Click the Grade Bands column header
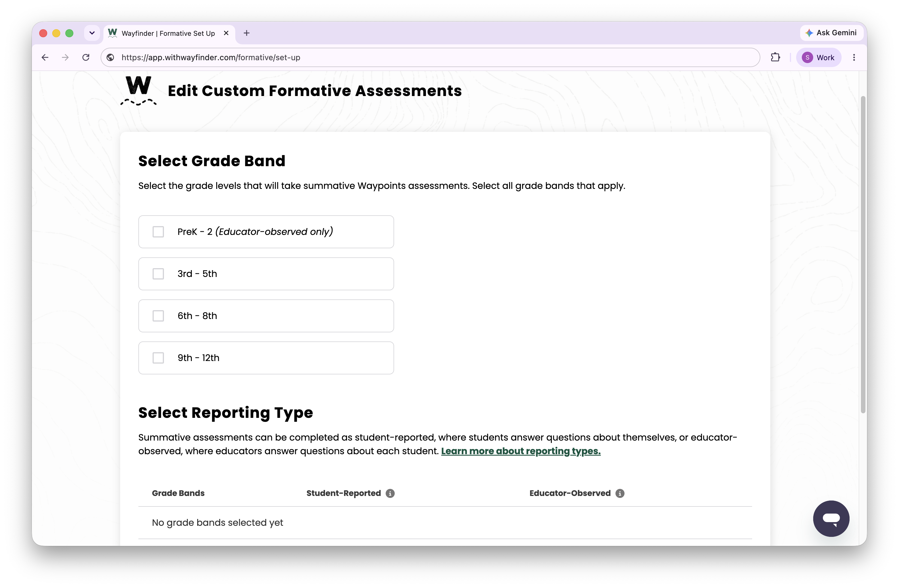 point(178,493)
